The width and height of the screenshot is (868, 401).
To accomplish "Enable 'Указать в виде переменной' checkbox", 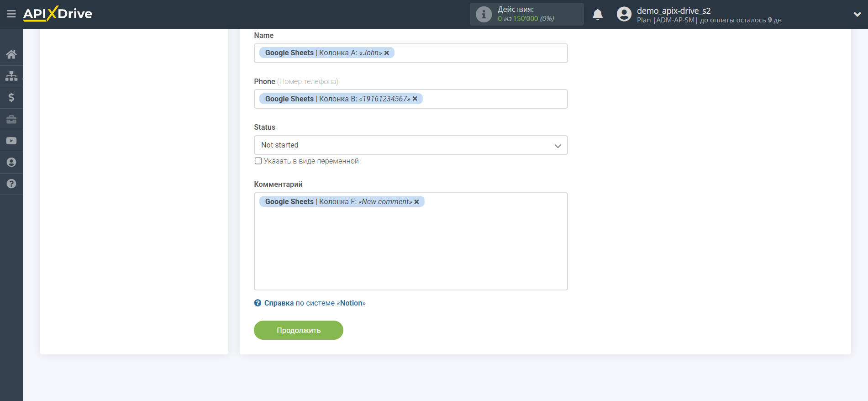I will [258, 161].
